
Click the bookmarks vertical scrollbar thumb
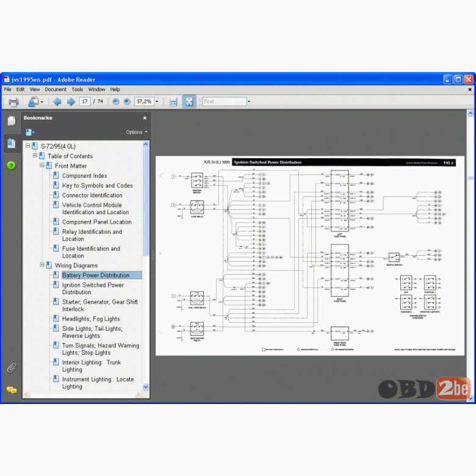pyautogui.click(x=146, y=202)
